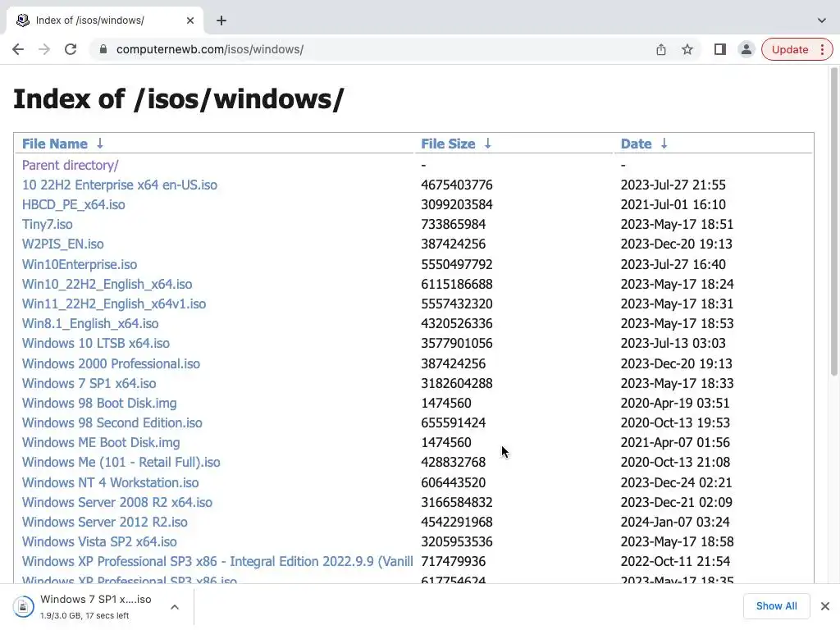840x630 pixels.
Task: Open the browser side panel
Action: (720, 49)
